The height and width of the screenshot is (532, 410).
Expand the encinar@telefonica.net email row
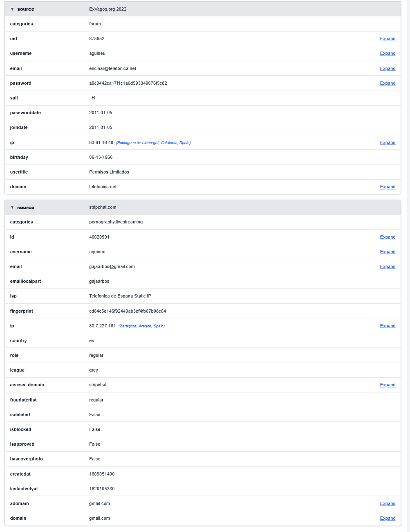(x=388, y=69)
